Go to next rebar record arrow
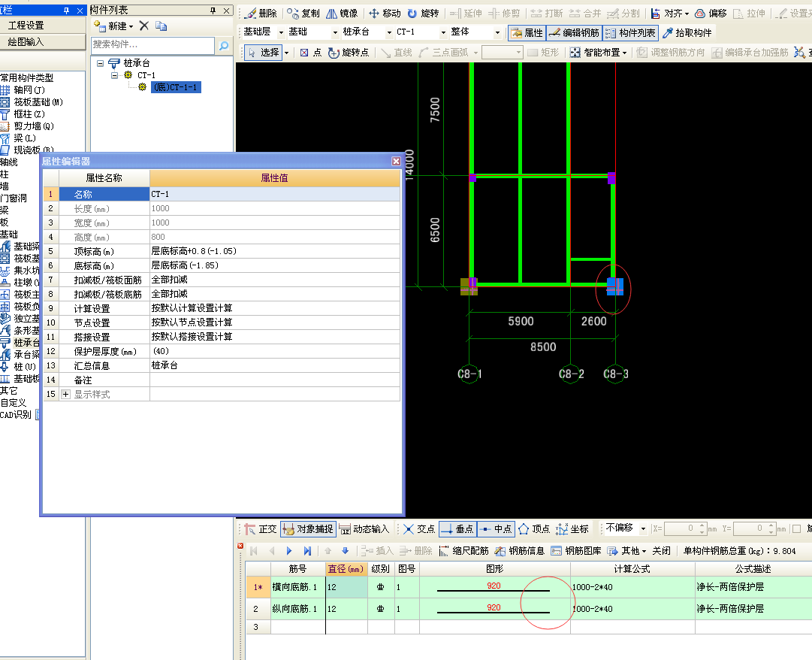 point(289,551)
